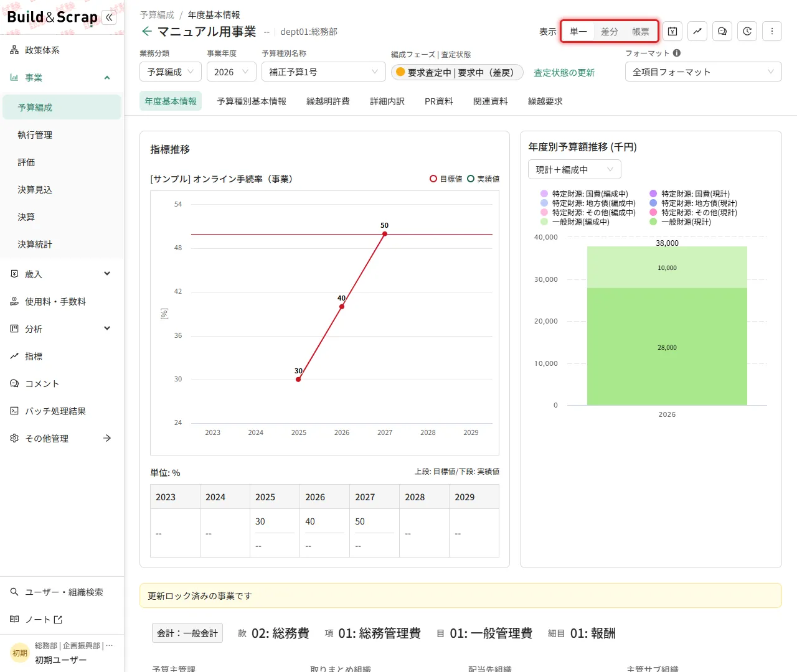Image resolution: width=797 pixels, height=672 pixels.
Task: Click the 分析 table icon in sidebar
Action: click(x=14, y=329)
